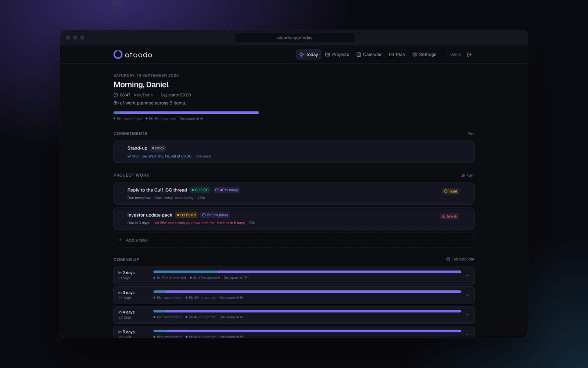
Task: Click the Daniel user name
Action: tap(456, 54)
